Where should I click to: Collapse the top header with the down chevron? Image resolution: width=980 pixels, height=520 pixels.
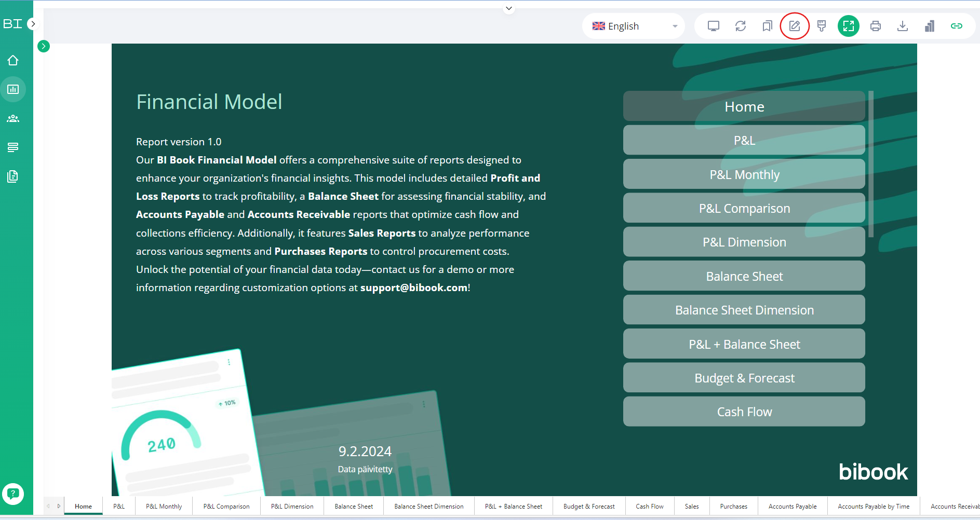(x=509, y=8)
